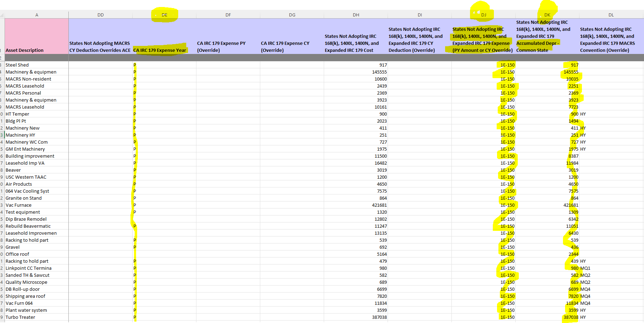Click States Not Adopting MACRS CY Deduction header
The width and height of the screenshot is (644, 323).
(100, 36)
